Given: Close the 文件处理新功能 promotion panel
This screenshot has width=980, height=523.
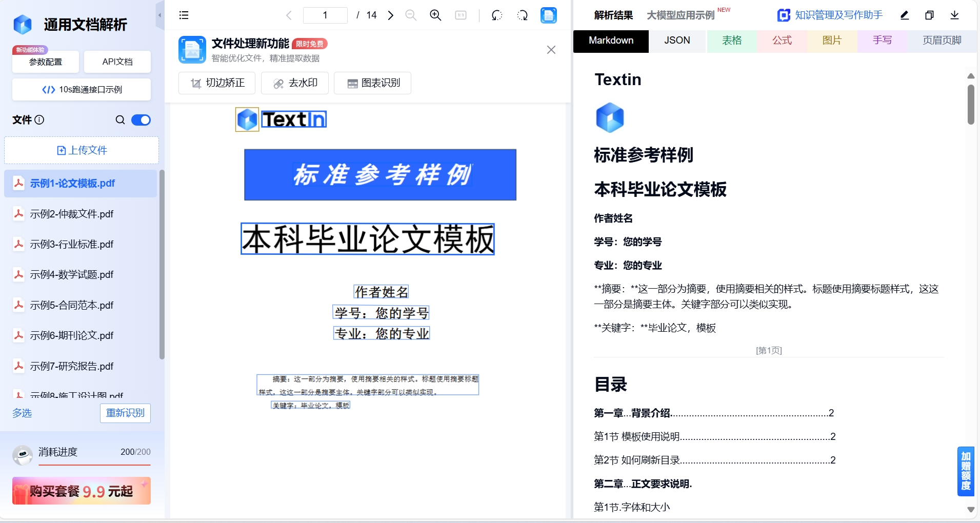Looking at the screenshot, I should (x=551, y=50).
